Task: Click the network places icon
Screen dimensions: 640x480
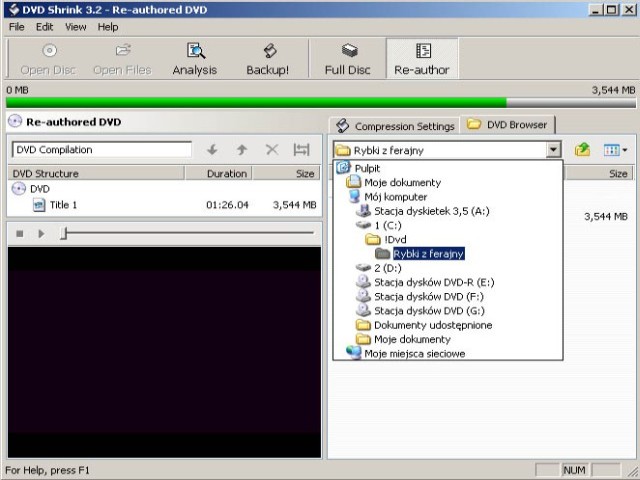Action: pyautogui.click(x=353, y=352)
